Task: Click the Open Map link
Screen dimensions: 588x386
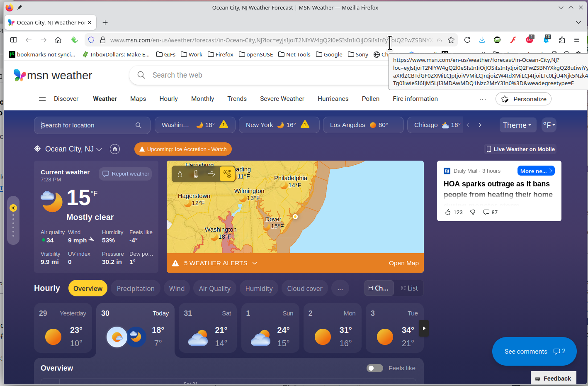Action: (403, 263)
